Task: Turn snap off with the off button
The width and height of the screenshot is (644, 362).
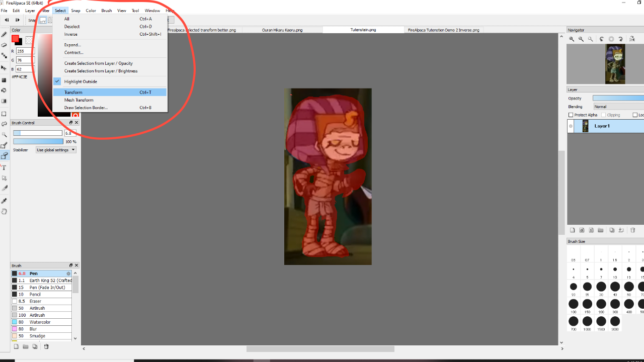Action: click(43, 20)
